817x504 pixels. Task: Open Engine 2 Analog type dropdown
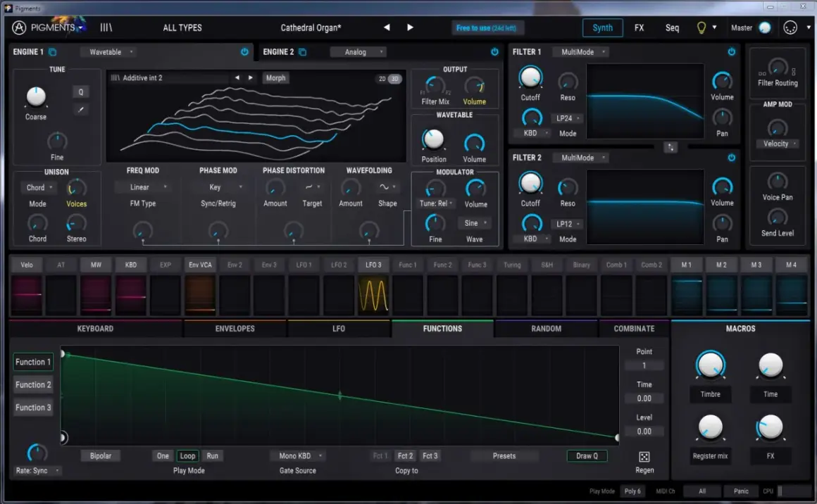click(x=359, y=52)
